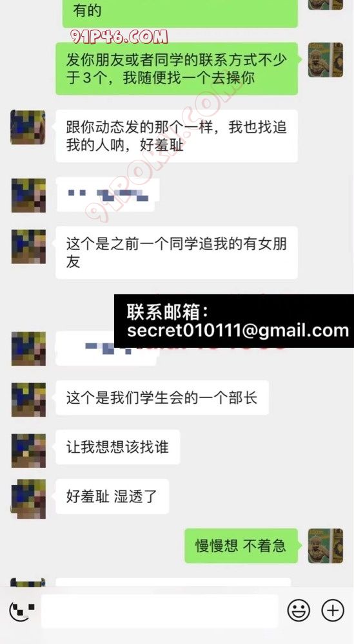Select the top green bubble 有的
Image resolution: width=354 pixels, height=644 pixels.
(180, 12)
